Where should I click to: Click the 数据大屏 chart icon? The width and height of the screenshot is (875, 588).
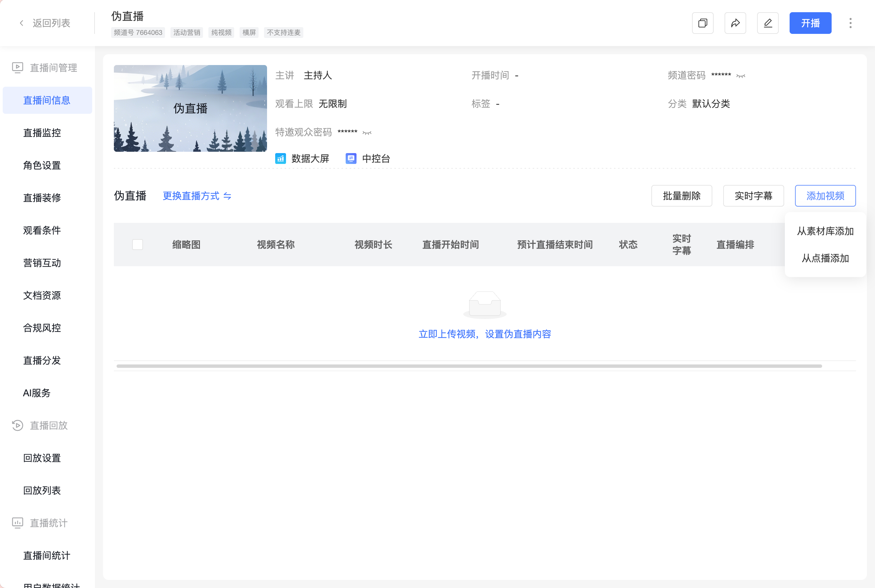[280, 159]
